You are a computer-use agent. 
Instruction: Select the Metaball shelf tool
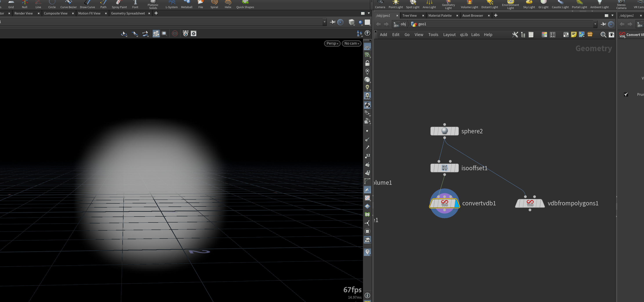point(187,4)
